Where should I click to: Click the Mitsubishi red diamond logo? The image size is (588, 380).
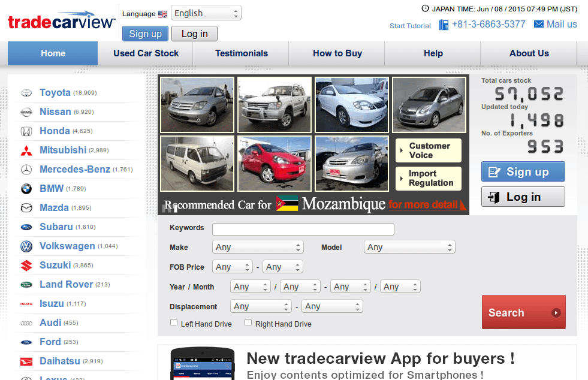26,150
